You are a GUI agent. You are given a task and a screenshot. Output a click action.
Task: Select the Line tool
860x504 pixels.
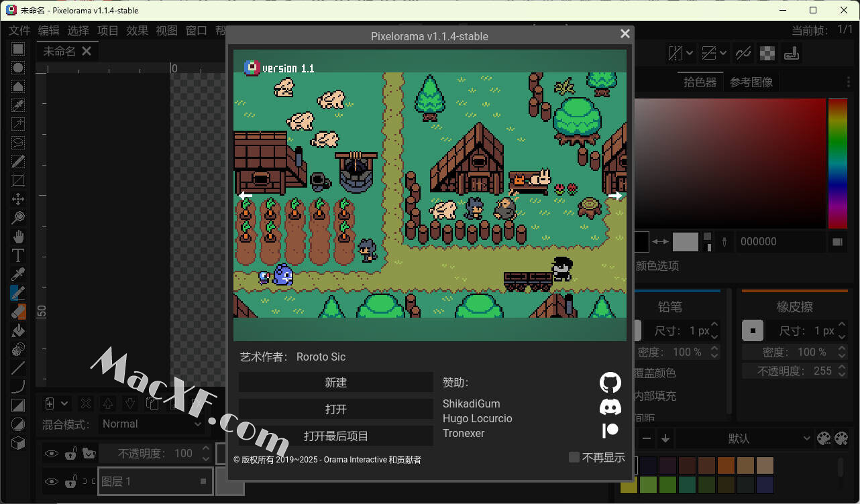(18, 368)
